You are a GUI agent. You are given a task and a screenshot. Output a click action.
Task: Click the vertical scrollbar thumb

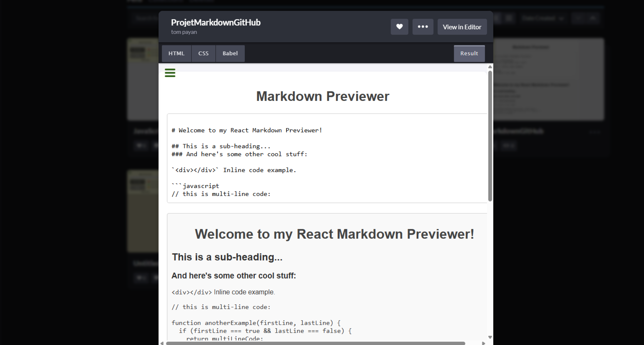[x=490, y=136]
